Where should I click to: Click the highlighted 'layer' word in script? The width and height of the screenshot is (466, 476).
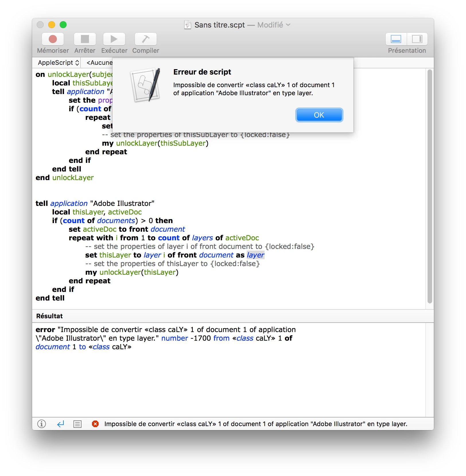[255, 255]
